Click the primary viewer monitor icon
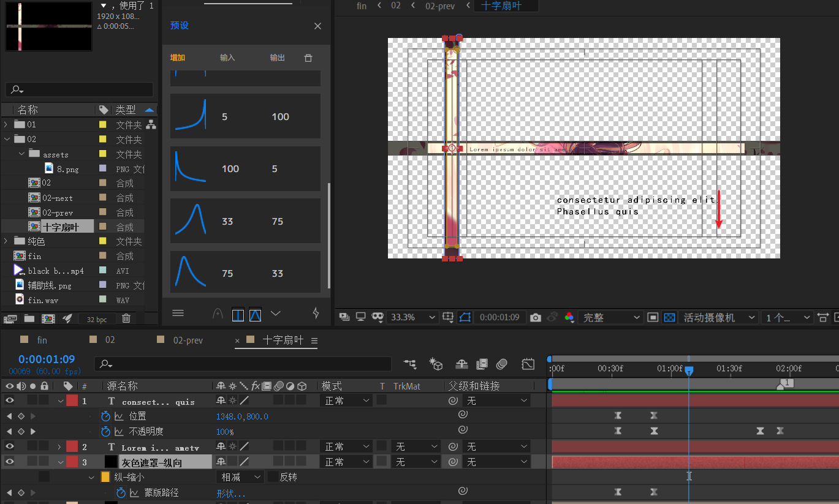 click(x=361, y=317)
